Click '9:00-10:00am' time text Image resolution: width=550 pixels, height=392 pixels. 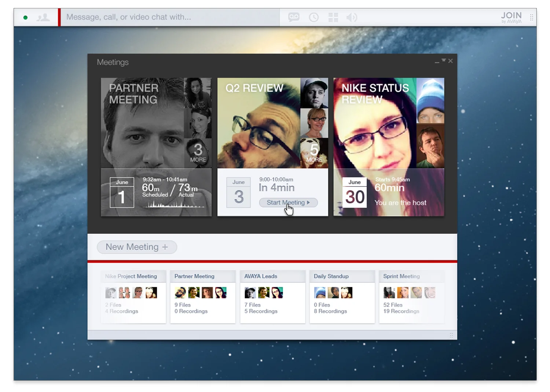276,180
